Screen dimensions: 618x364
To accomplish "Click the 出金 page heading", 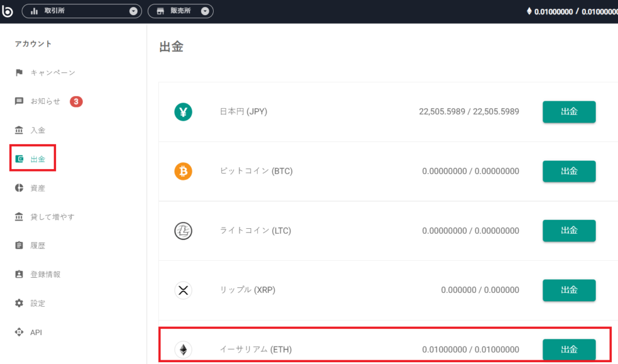I will coord(171,46).
